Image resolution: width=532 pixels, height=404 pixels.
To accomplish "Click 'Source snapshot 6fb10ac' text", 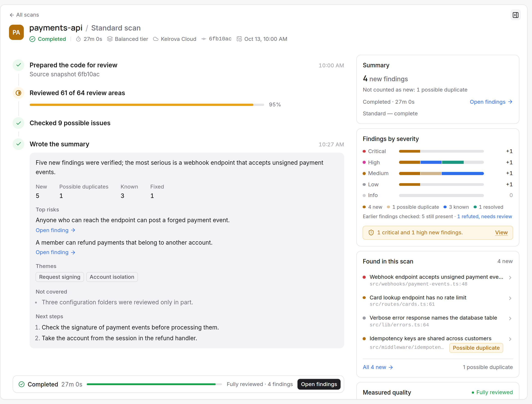I will click(64, 74).
